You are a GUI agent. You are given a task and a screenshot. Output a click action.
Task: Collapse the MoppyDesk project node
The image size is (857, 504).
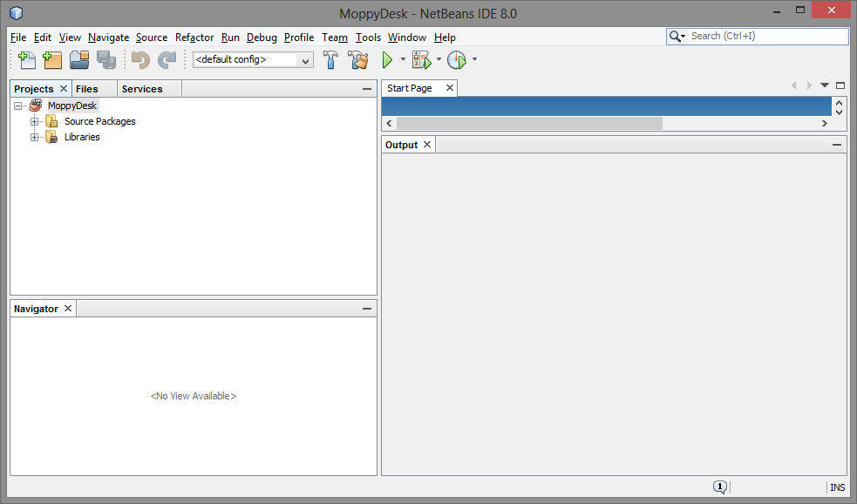click(18, 106)
